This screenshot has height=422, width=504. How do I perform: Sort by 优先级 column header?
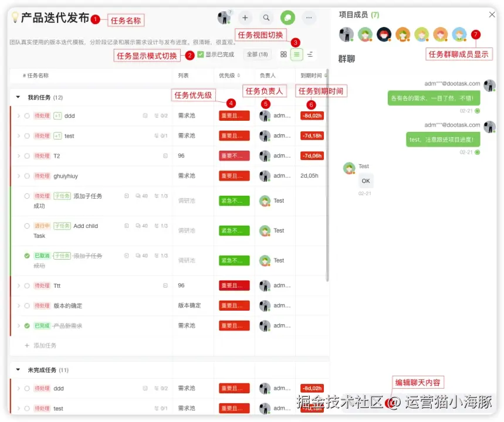[x=229, y=76]
